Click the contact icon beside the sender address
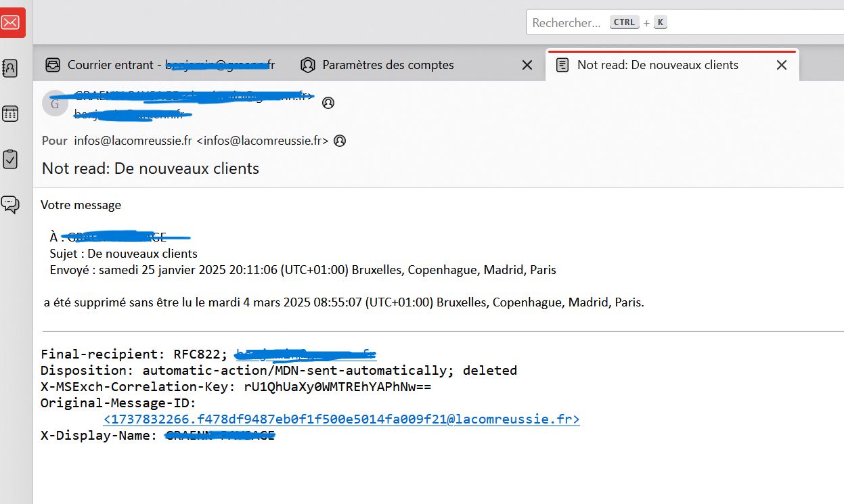This screenshot has width=844, height=504. [x=328, y=103]
